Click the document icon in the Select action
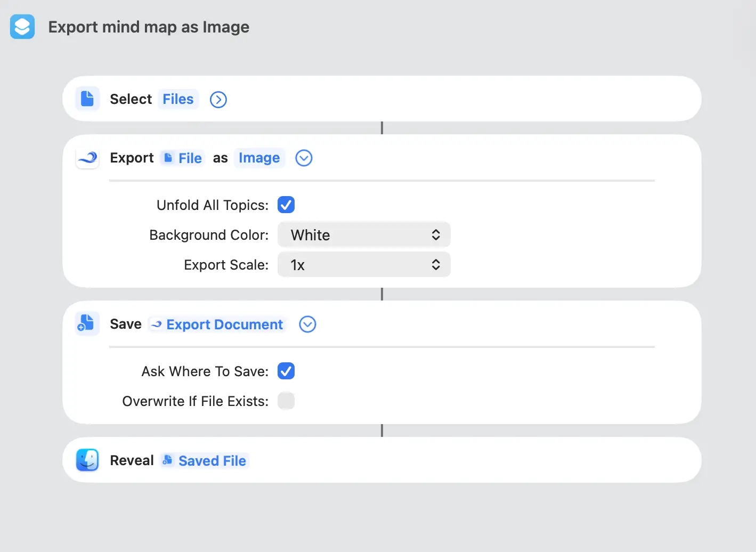 click(x=87, y=99)
